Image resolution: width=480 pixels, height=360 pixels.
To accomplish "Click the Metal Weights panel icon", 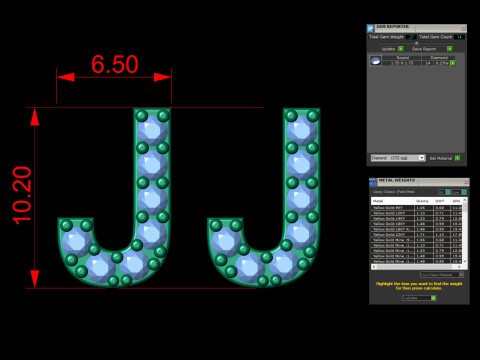I will 373,182.
